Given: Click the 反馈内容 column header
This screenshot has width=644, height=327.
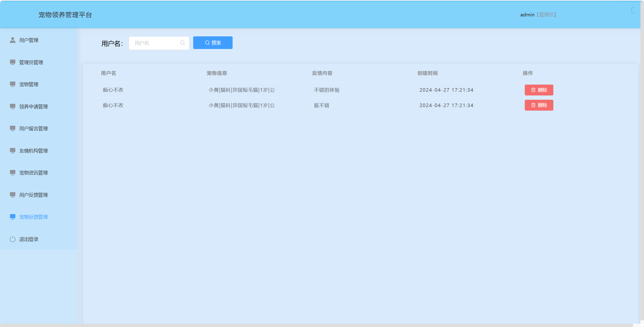Looking at the screenshot, I should click(x=322, y=73).
